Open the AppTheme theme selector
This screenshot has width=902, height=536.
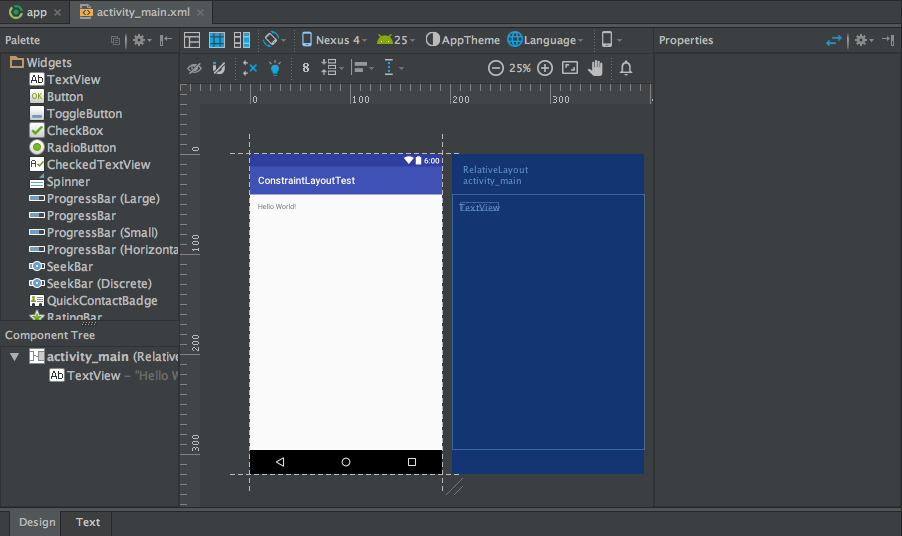pyautogui.click(x=463, y=40)
